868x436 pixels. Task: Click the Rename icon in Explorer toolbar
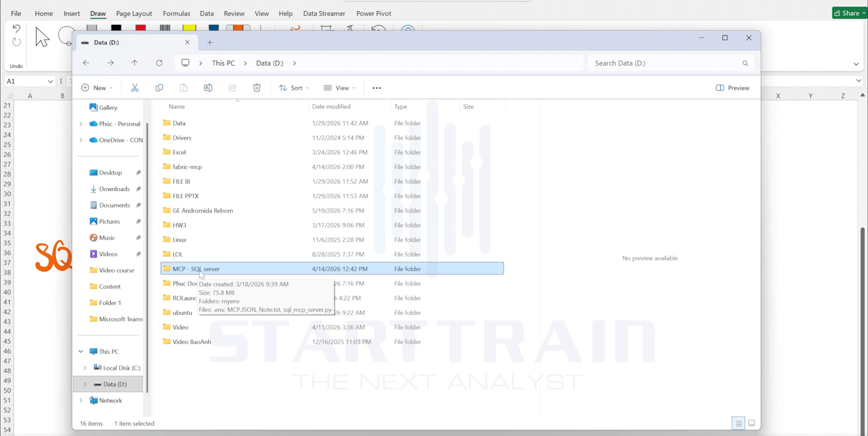pos(208,88)
